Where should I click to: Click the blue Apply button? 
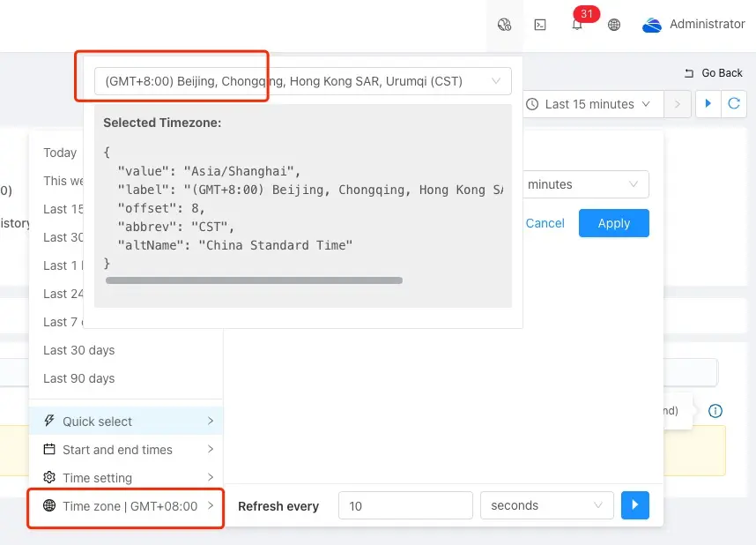tap(614, 223)
